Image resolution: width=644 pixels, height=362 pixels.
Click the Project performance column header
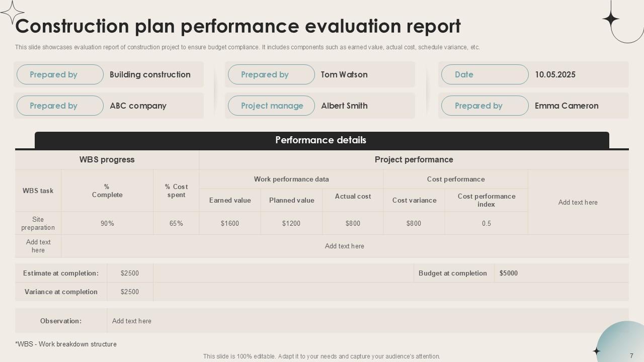[414, 160]
